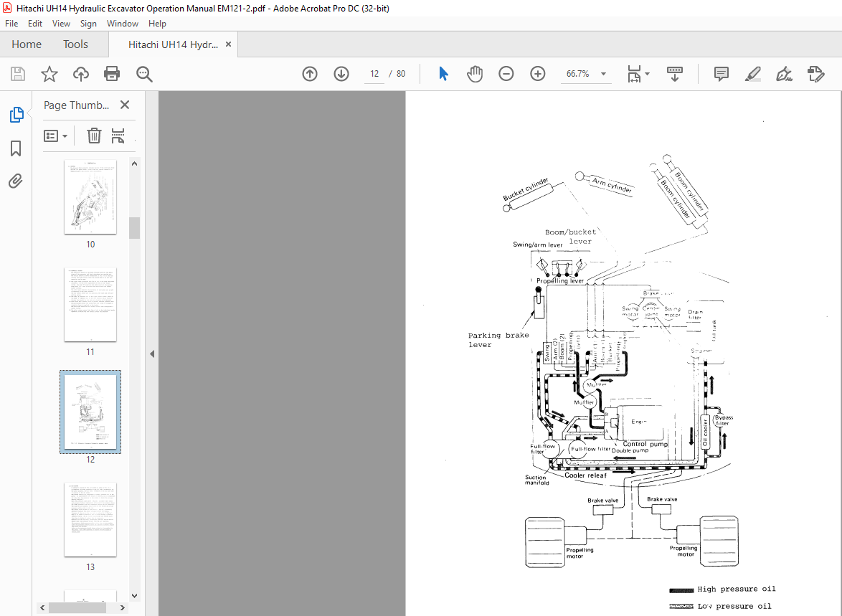
Task: Click the 66.7% zoom value field
Action: (x=578, y=74)
